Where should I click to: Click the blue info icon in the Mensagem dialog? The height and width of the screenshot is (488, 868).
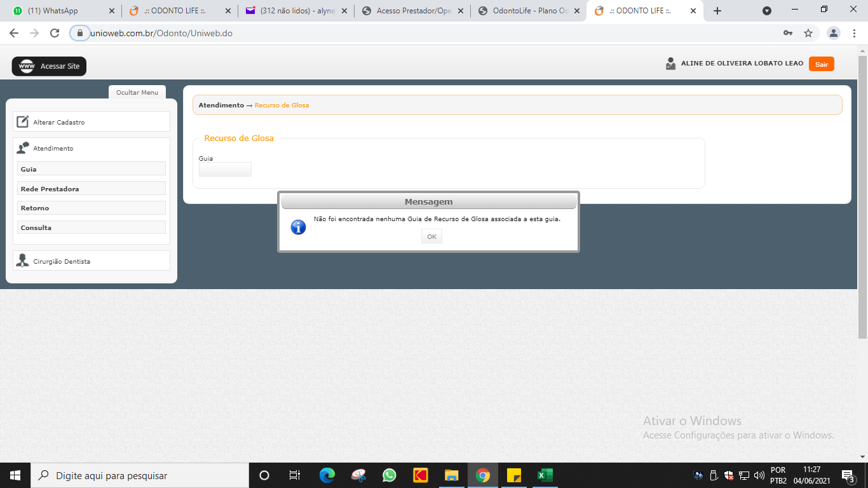pyautogui.click(x=298, y=227)
